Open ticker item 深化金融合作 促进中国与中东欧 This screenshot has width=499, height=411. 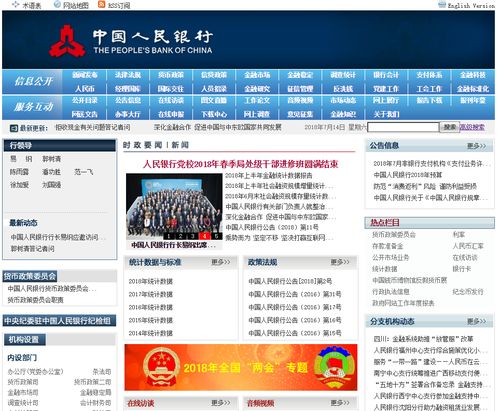click(218, 127)
